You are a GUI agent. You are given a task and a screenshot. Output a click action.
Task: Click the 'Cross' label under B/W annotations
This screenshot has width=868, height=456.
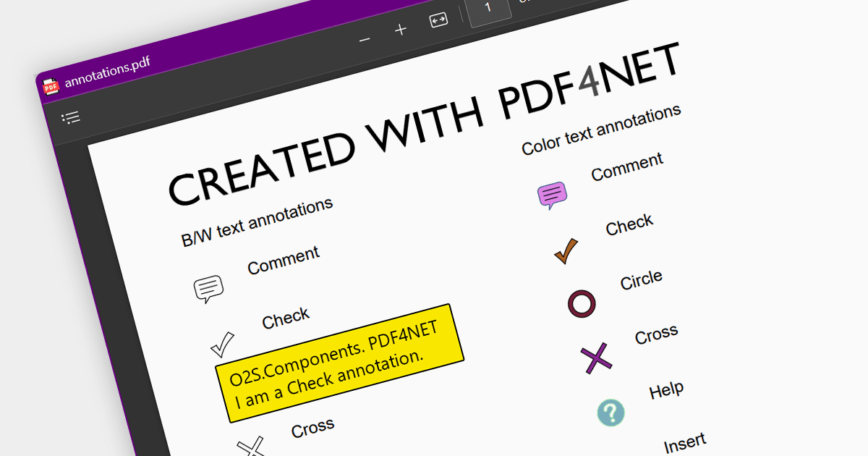(x=312, y=428)
